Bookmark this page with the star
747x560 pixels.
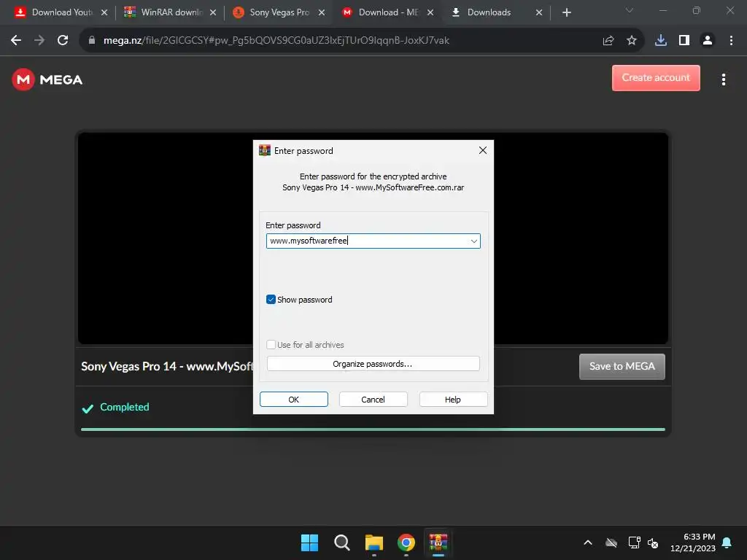(631, 41)
